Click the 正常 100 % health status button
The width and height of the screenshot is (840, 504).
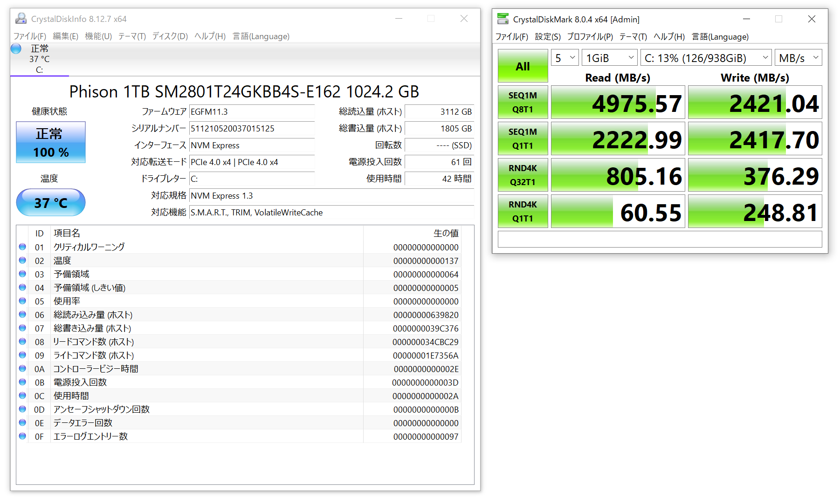click(x=51, y=142)
